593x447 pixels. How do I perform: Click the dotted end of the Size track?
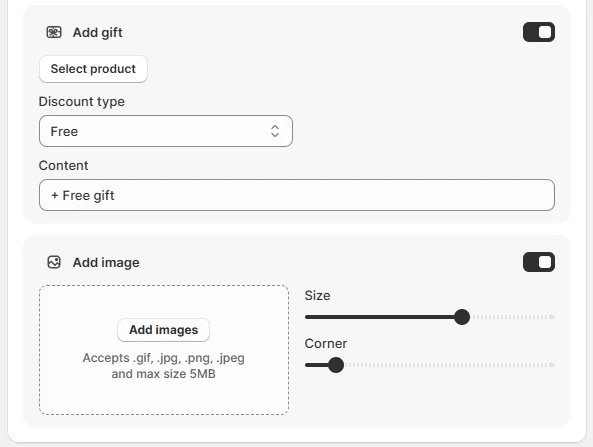tap(513, 317)
